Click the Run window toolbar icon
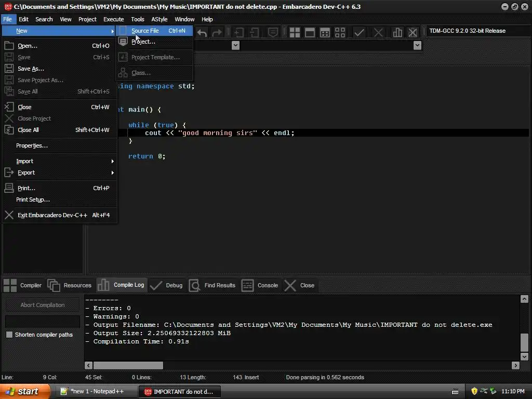 310,33
